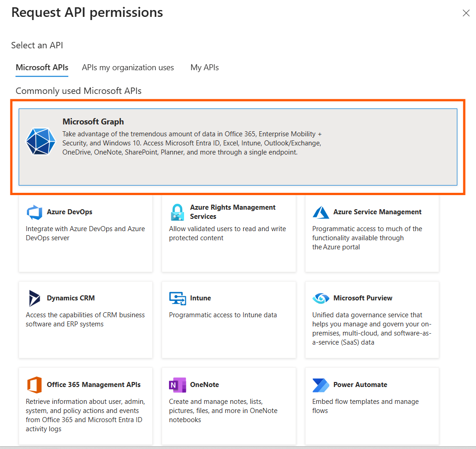
Task: Click the Dynamics CRM icon
Action: pyautogui.click(x=34, y=298)
